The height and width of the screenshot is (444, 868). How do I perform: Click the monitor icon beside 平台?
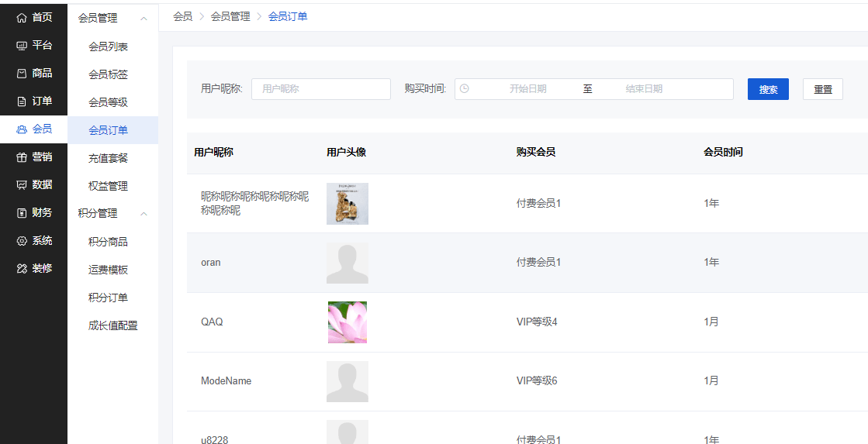(22, 46)
